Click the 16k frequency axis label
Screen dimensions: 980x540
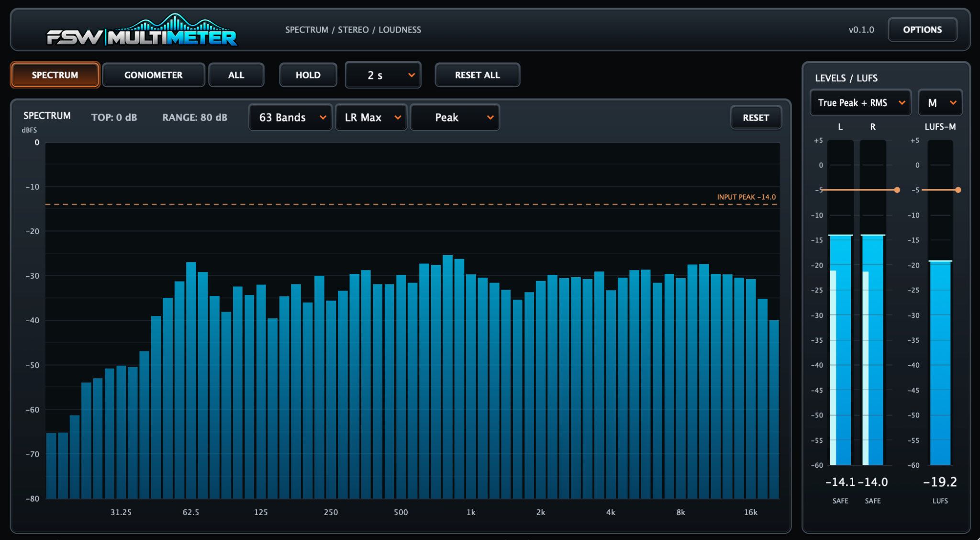click(x=751, y=512)
